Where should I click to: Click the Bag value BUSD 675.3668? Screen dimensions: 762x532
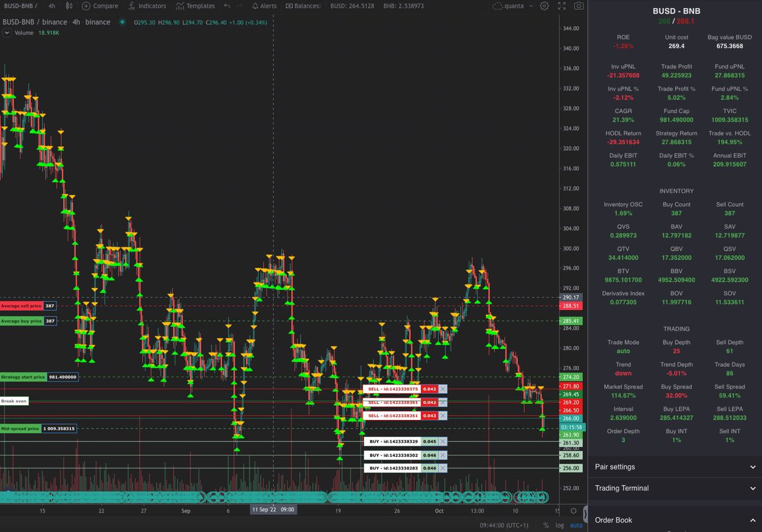(x=730, y=46)
